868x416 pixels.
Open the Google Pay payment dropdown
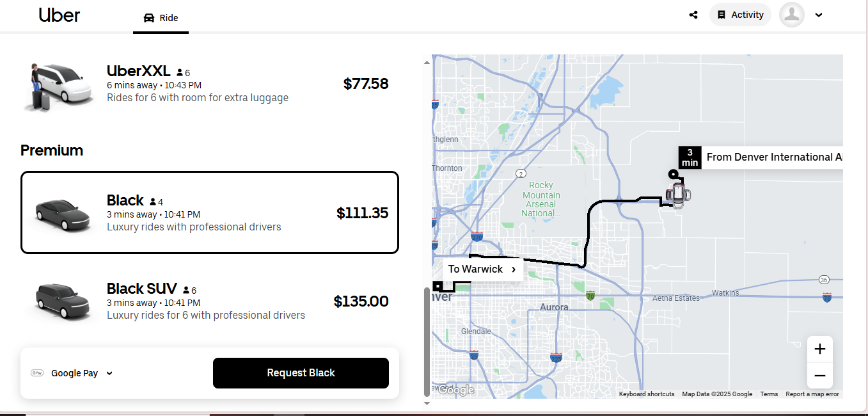tap(72, 373)
